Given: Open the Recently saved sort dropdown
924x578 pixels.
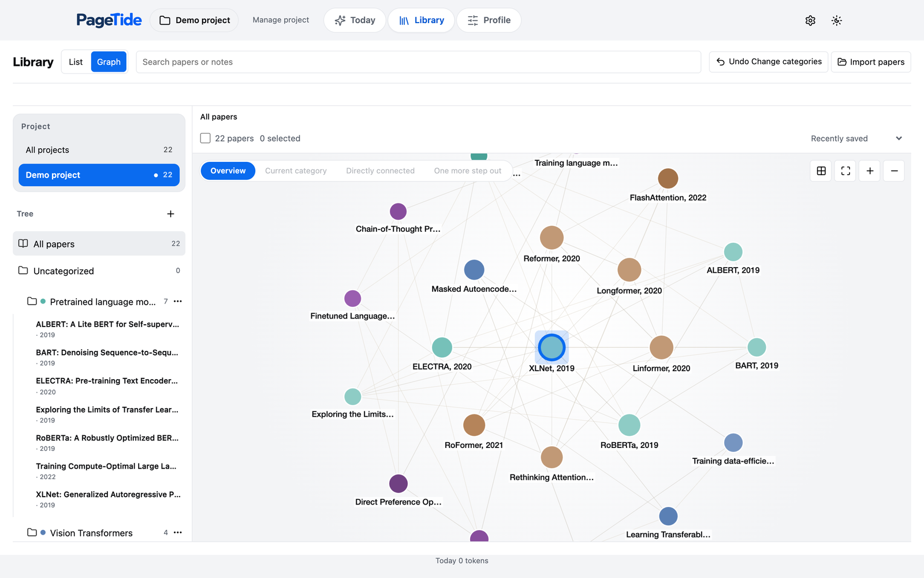Looking at the screenshot, I should click(x=856, y=138).
